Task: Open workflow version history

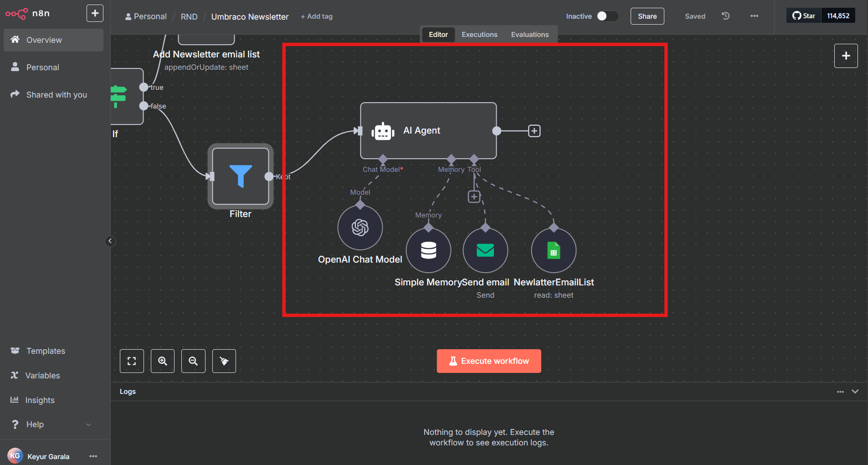Action: [724, 16]
